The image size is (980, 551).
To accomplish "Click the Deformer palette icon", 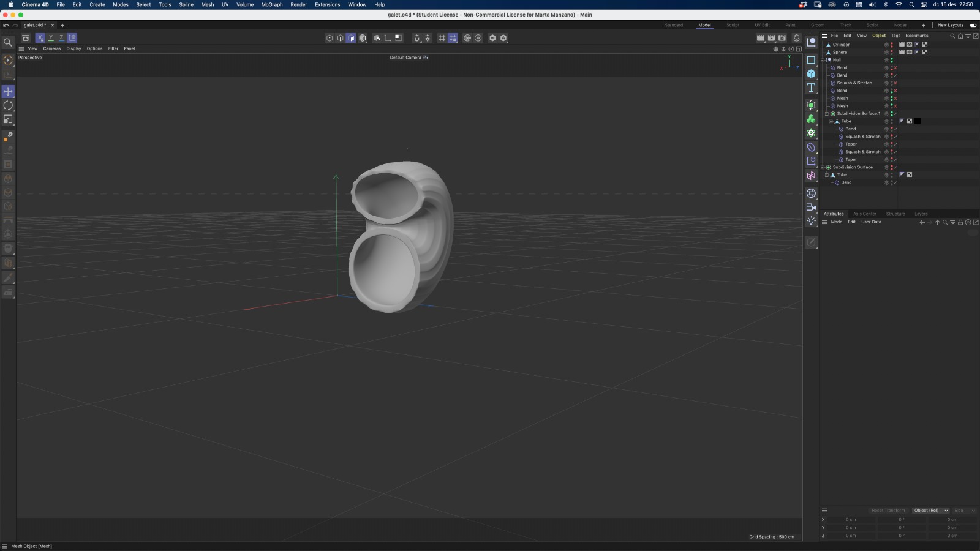I will tap(811, 148).
